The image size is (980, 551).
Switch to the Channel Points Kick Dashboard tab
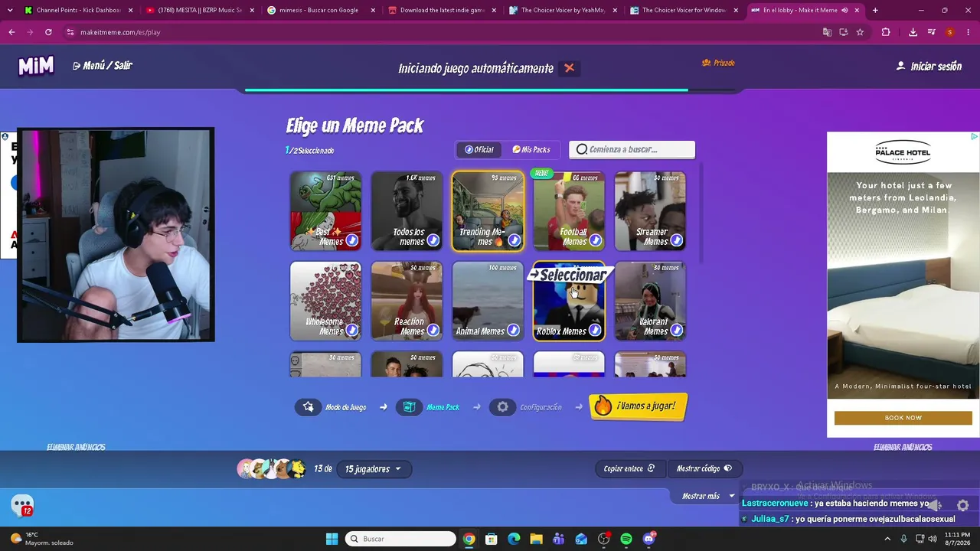79,11
